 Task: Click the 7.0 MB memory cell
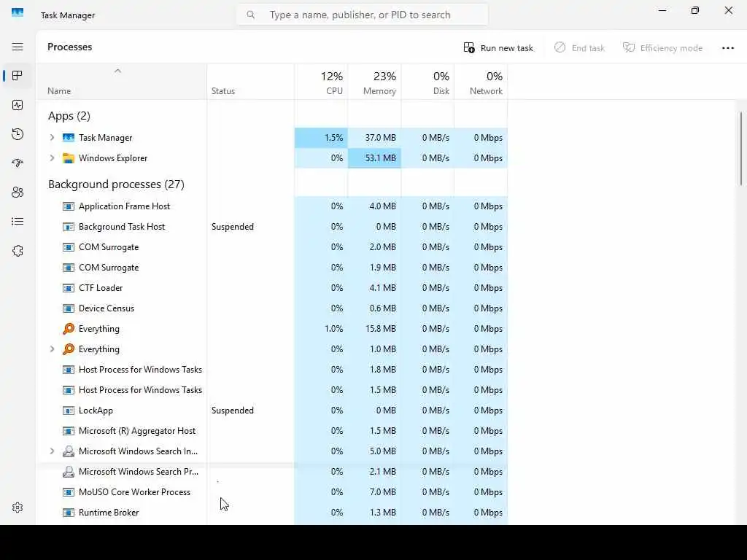coord(374,492)
